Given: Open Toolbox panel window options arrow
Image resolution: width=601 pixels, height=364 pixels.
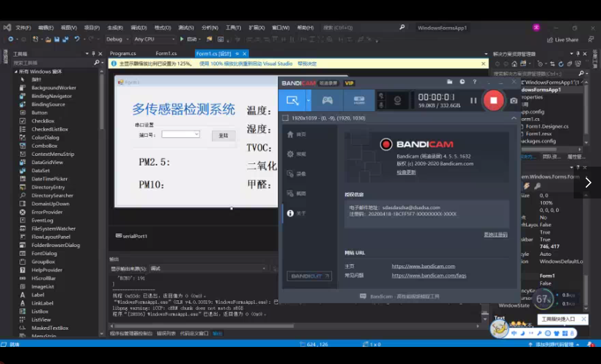Looking at the screenshot, I should pyautogui.click(x=87, y=53).
